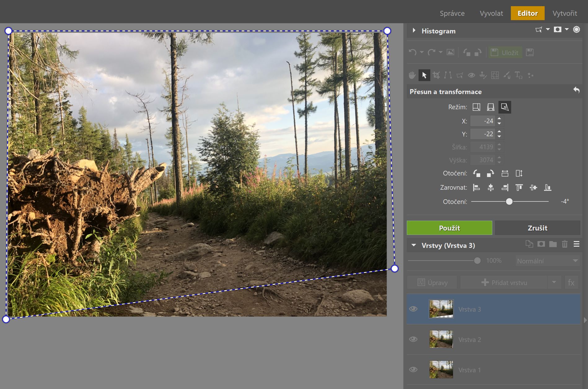The image size is (588, 389).
Task: Open brightness settings sun icon near Histogram
Action: point(576,30)
